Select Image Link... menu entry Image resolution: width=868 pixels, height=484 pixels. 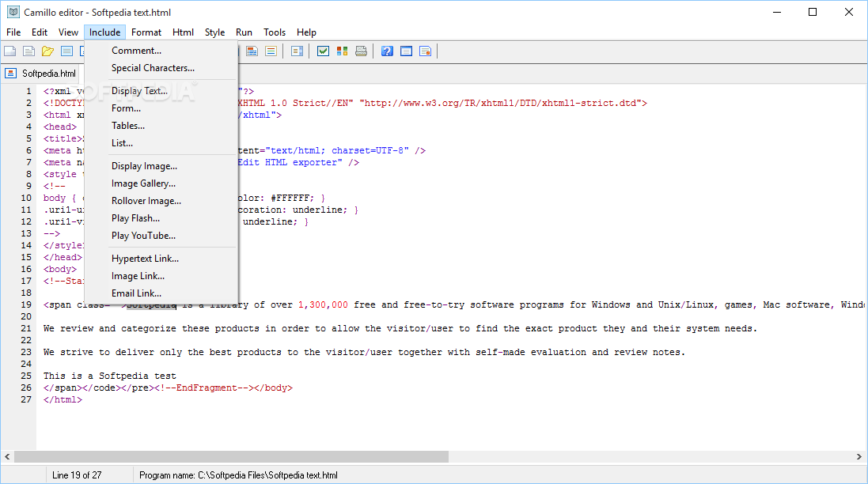161,276
